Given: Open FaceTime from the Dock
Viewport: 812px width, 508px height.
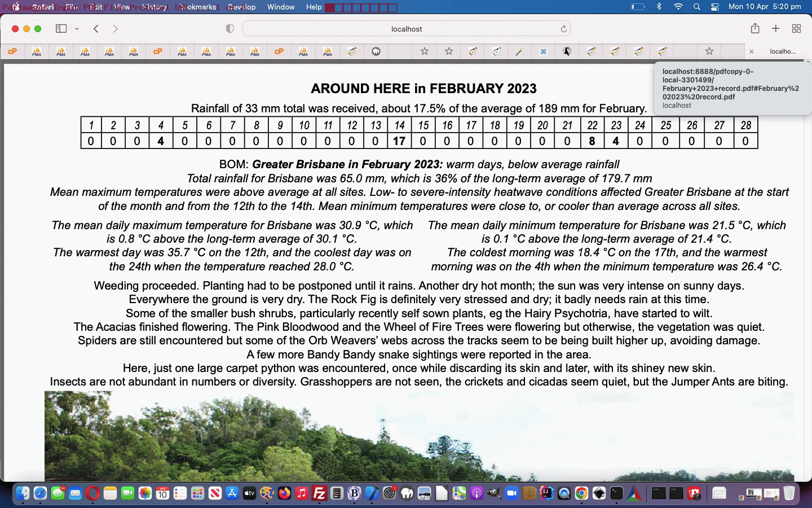Looking at the screenshot, I should coord(127,493).
